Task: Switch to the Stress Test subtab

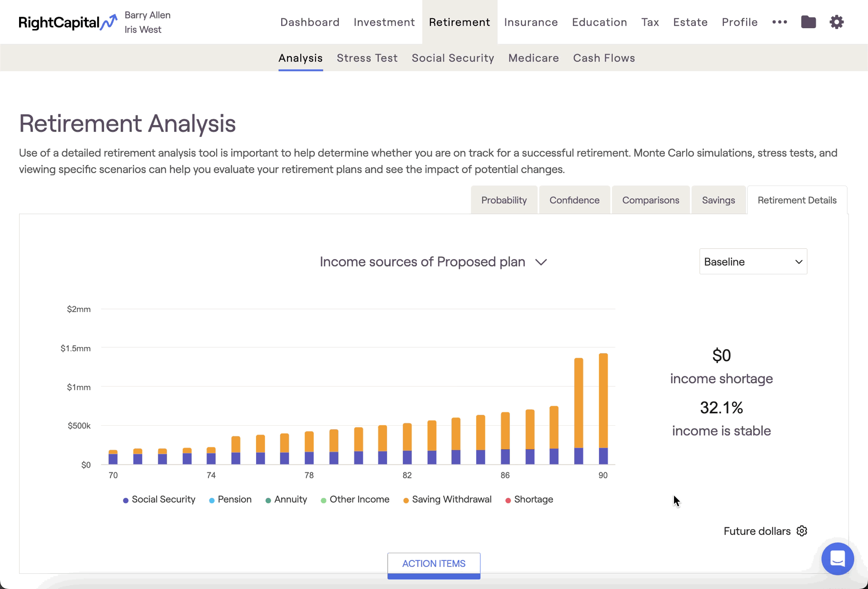Action: (367, 58)
